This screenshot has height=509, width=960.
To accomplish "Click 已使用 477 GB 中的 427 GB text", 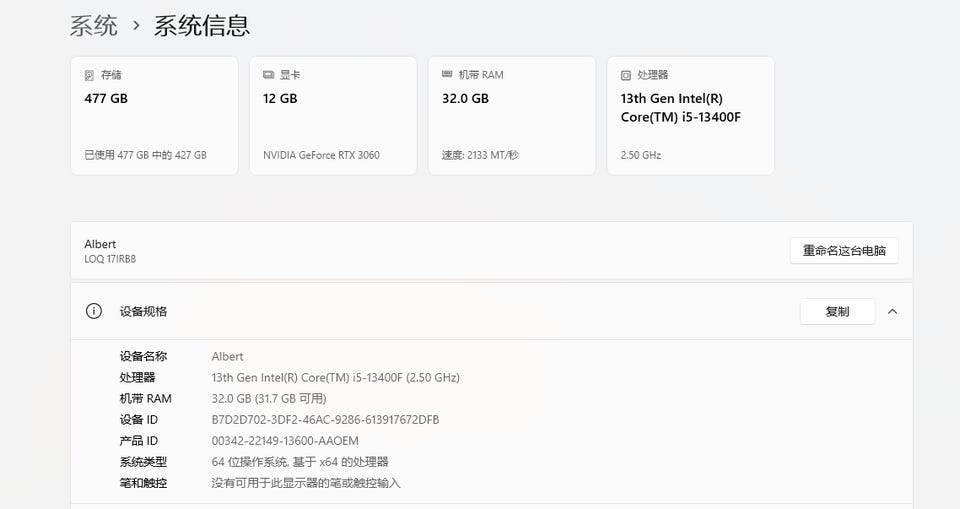I will pyautogui.click(x=146, y=155).
